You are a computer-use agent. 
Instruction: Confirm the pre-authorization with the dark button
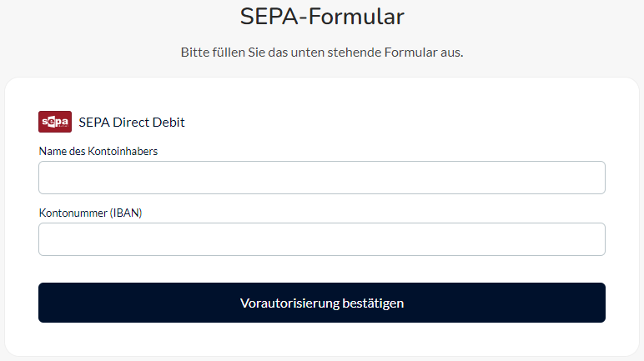tap(322, 303)
